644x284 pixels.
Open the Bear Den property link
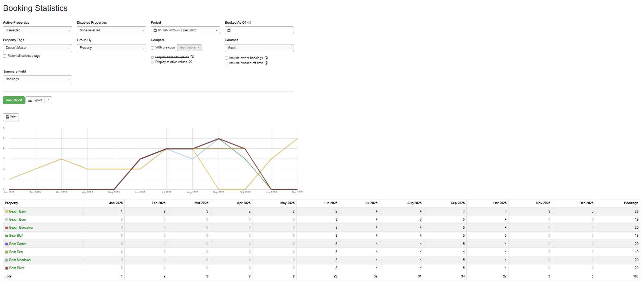(x=16, y=252)
